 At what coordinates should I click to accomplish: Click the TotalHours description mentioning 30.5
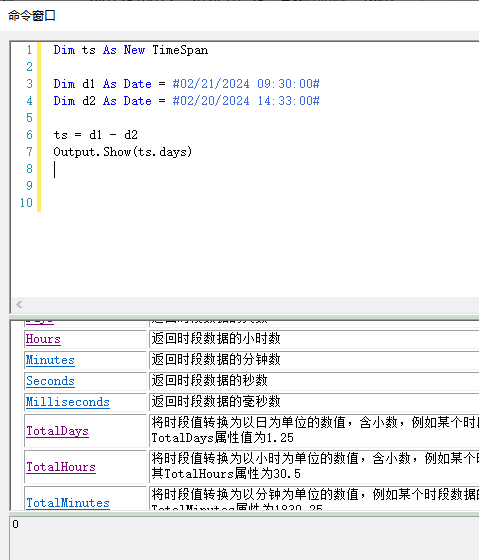314,467
